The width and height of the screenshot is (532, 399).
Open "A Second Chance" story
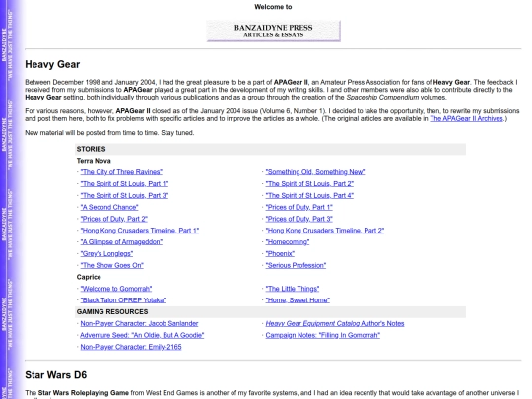[x=109, y=207]
